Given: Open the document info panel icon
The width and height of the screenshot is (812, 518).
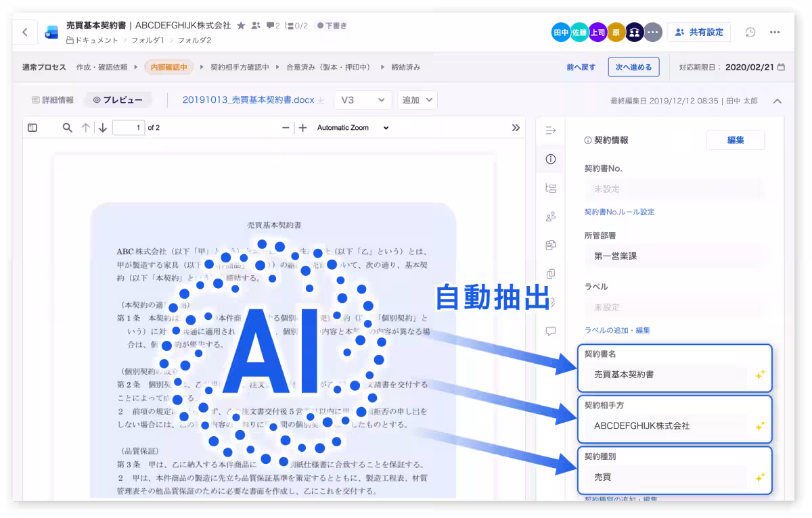Looking at the screenshot, I should (x=550, y=160).
